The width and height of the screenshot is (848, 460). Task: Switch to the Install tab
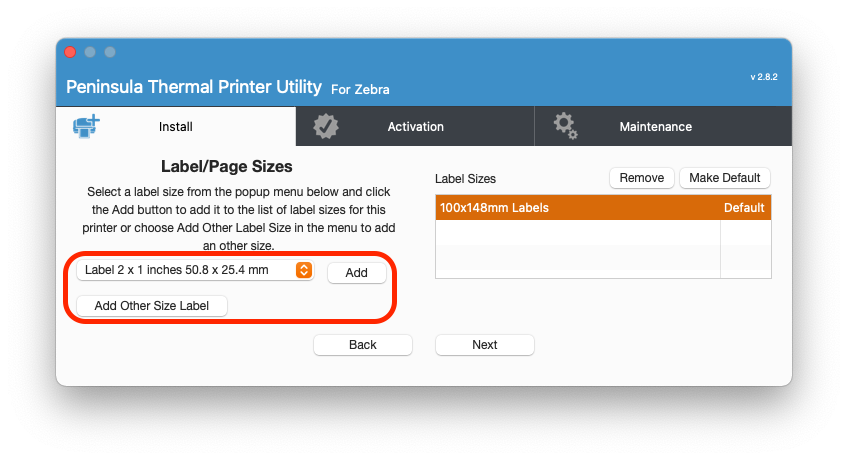pos(176,126)
